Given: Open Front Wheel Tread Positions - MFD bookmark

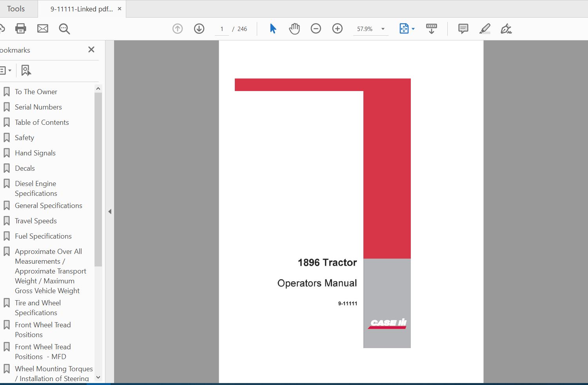Looking at the screenshot, I should pyautogui.click(x=43, y=352).
